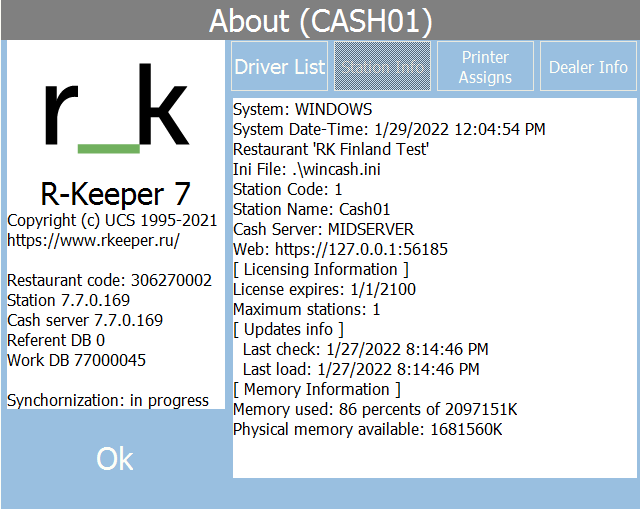Viewport: 640px width, 509px height.
Task: Click the 'Last check' timestamp line
Action: click(x=365, y=349)
